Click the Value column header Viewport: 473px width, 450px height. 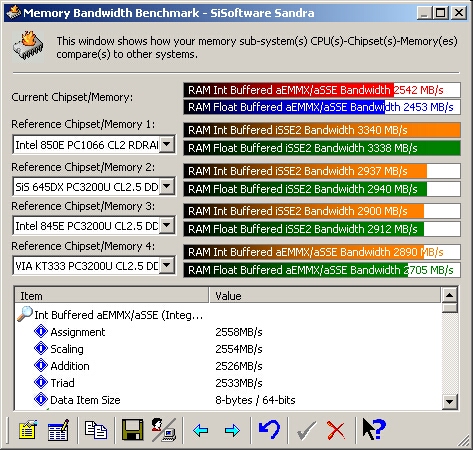pos(325,296)
